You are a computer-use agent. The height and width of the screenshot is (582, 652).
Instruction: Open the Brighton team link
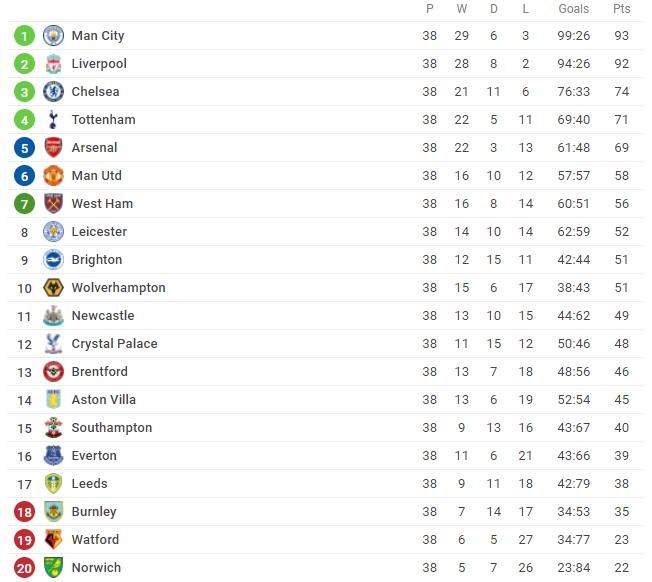coord(97,260)
